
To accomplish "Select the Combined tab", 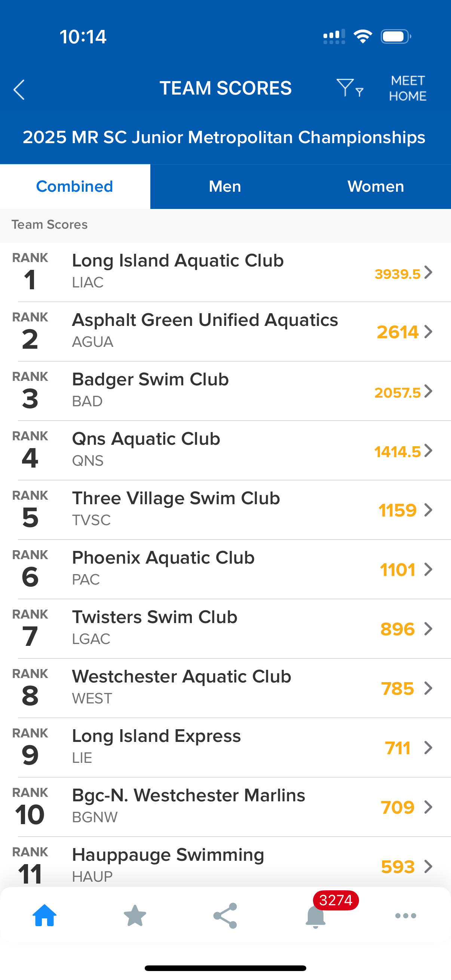I will click(74, 187).
